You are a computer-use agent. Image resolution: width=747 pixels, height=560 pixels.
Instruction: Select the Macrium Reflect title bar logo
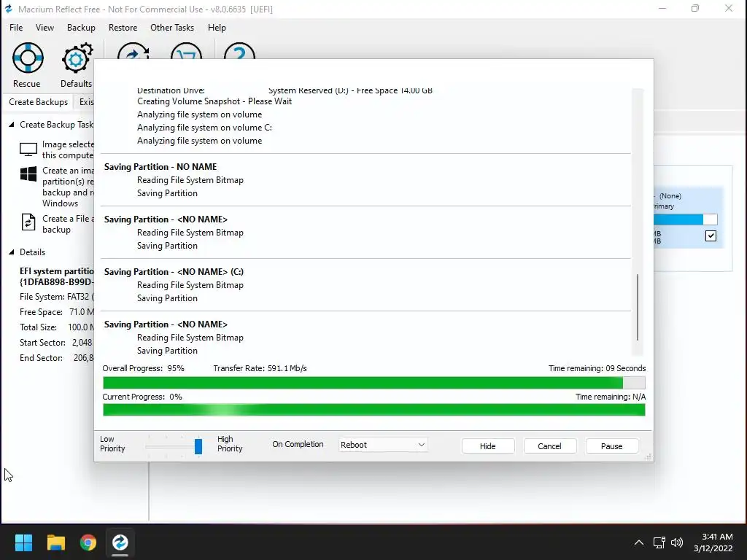click(9, 9)
